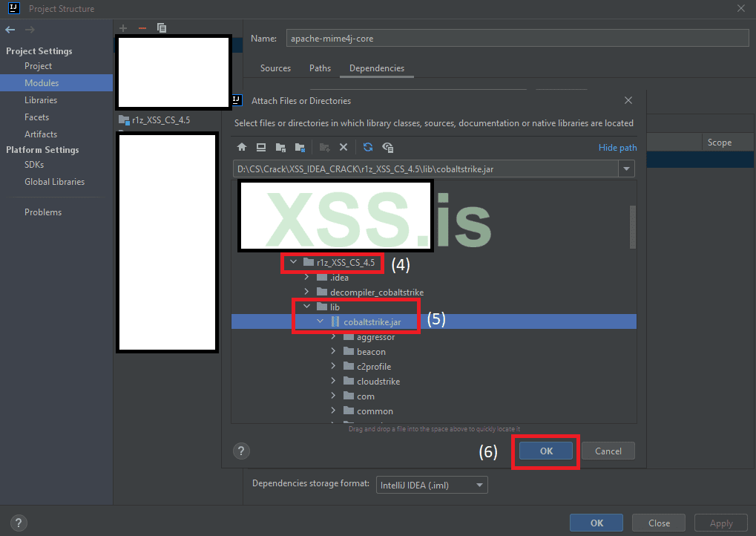Open the path history dropdown

pos(626,169)
